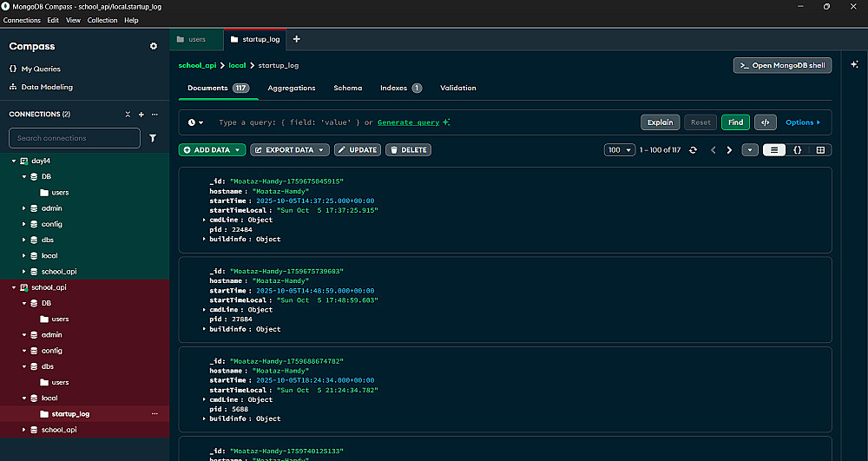Switch to JSON document view

click(797, 150)
